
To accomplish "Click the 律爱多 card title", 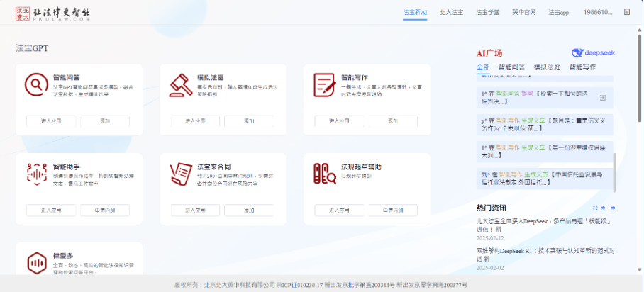I will pos(63,256).
